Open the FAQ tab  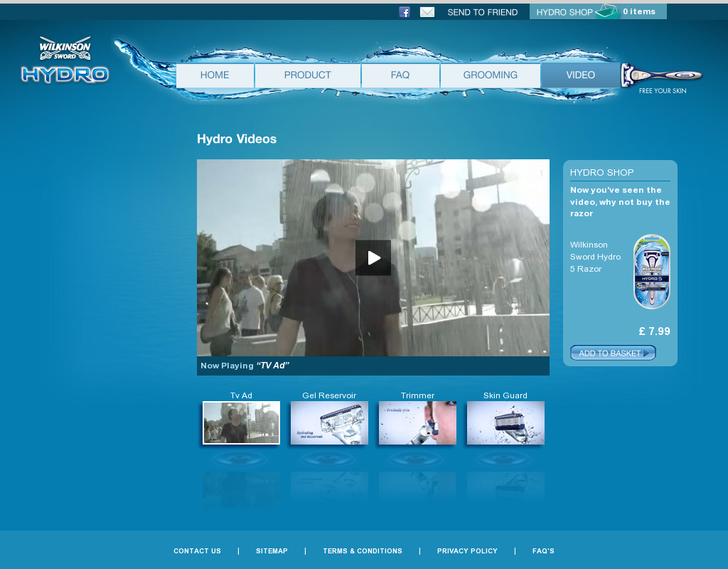click(400, 75)
